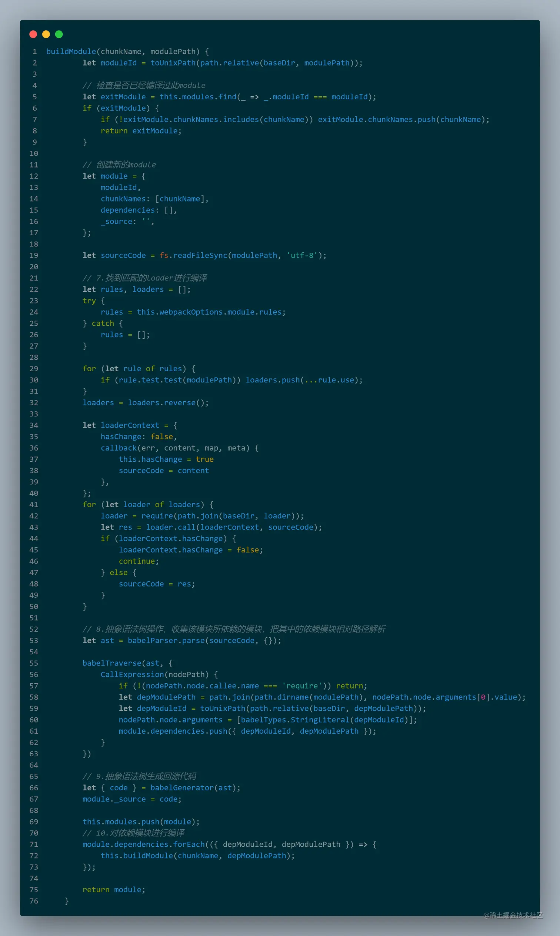
Task: Click the comment '9.抽象语法树生成回源代码'
Action: coord(140,776)
